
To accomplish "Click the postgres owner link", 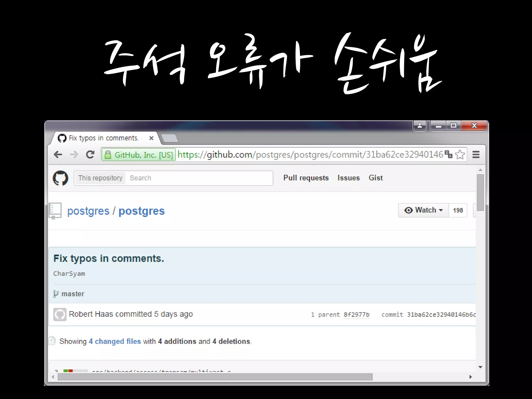I will click(x=88, y=211).
